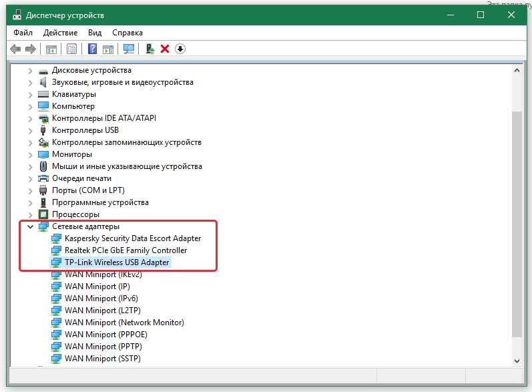Expand the Контроллеры IDE ATA/ATAPI node
Screen dimensions: 532x392
31,119
